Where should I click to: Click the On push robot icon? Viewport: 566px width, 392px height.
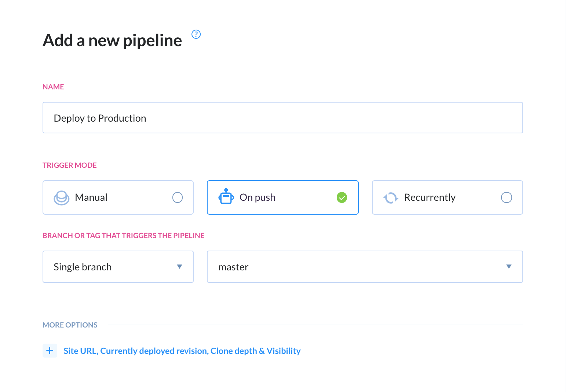click(x=226, y=197)
